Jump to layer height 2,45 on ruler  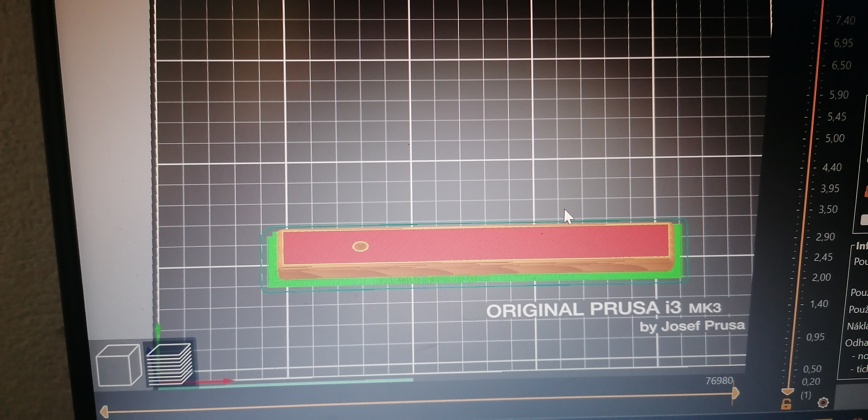823,257
